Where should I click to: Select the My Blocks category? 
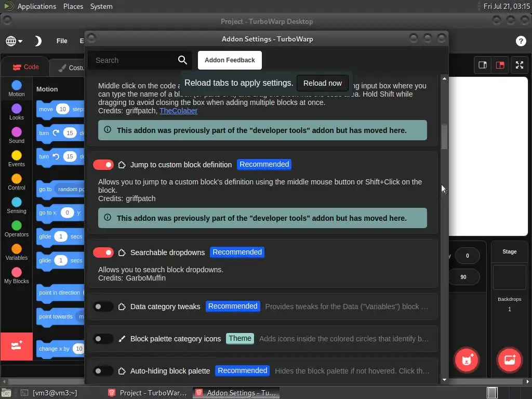(17, 276)
